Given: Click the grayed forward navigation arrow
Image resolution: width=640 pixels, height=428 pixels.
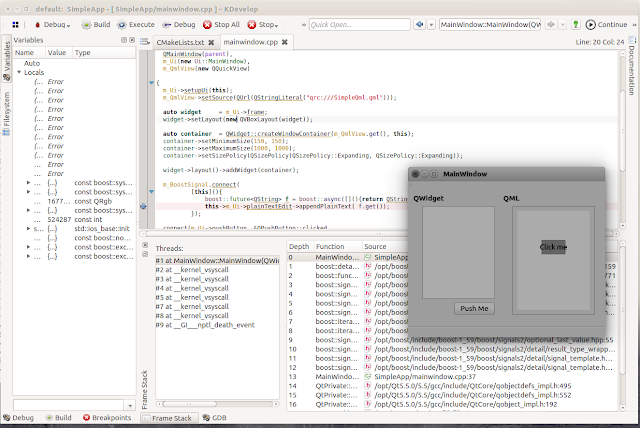Looking at the screenshot, I should click(x=551, y=24).
